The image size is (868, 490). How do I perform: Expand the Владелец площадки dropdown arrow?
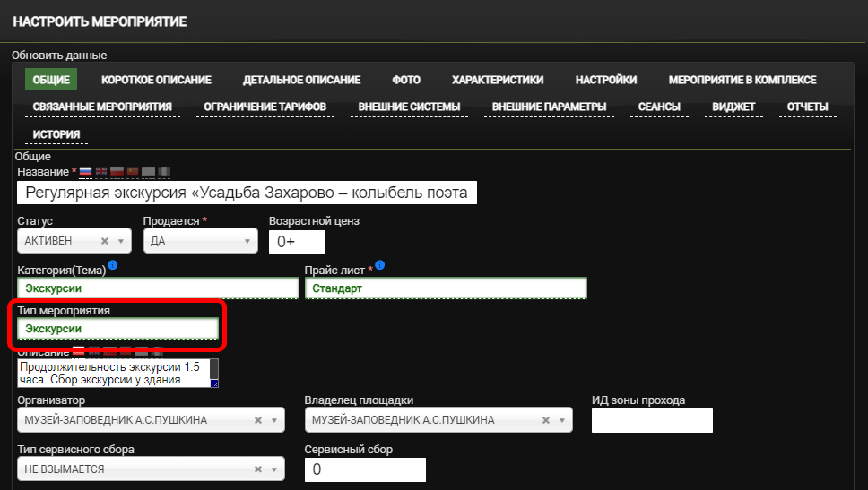562,420
